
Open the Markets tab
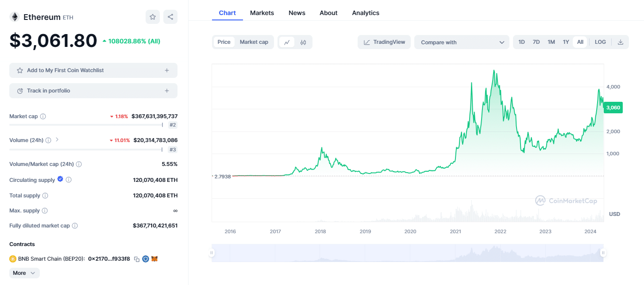click(262, 13)
